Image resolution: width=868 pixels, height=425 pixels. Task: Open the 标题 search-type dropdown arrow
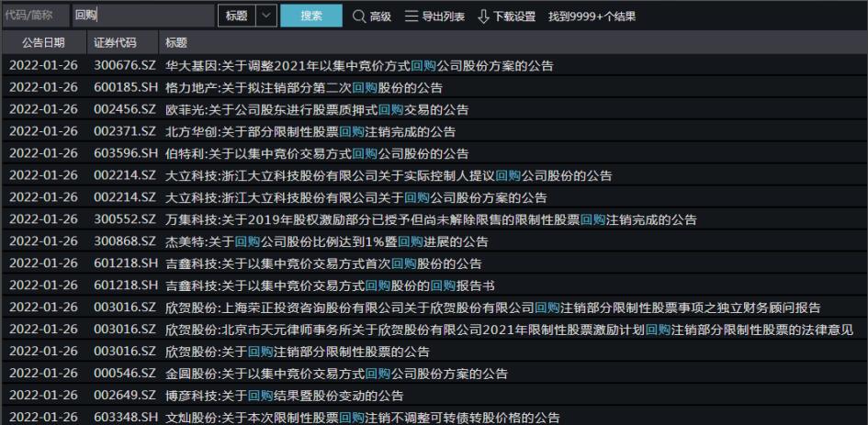[265, 16]
